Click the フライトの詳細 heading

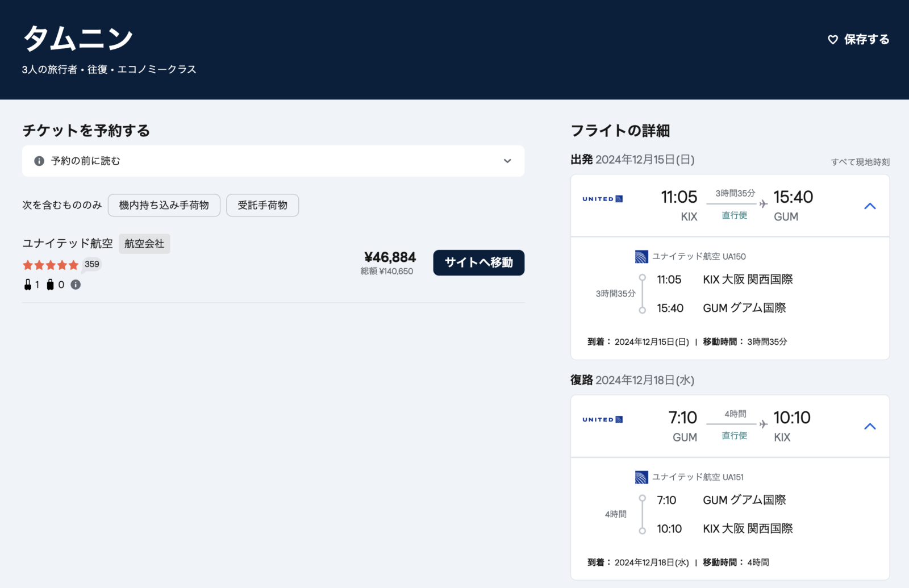(x=620, y=131)
